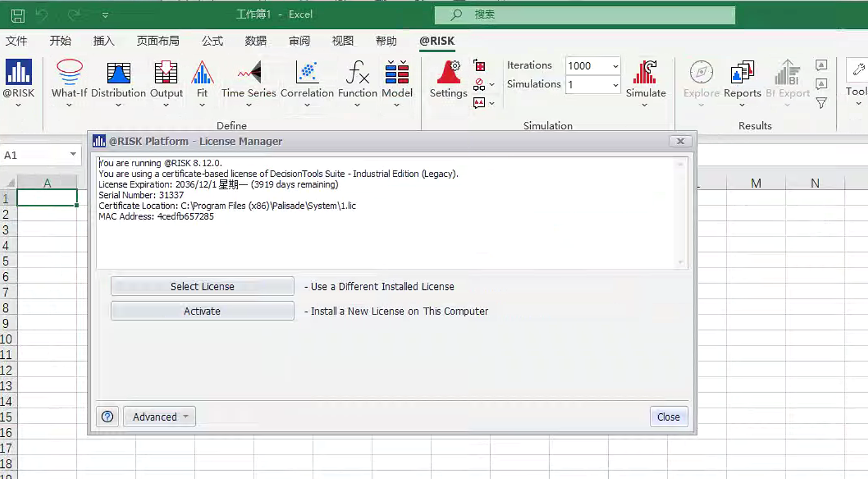Click the Correlation icon
The height and width of the screenshot is (479, 868).
pyautogui.click(x=307, y=73)
